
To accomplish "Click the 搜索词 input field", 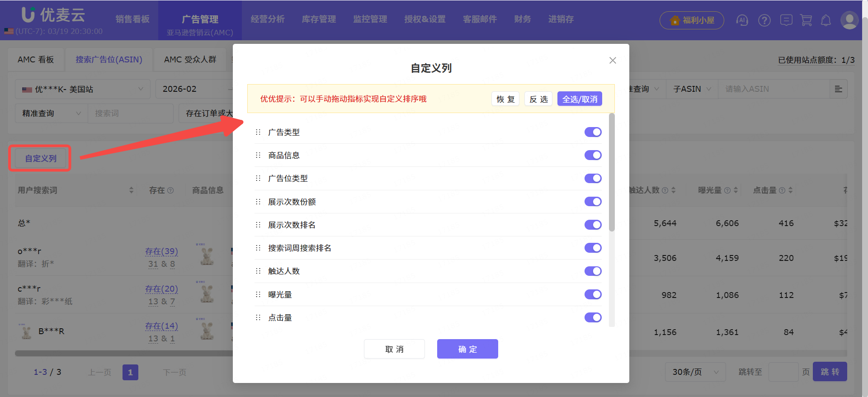I will point(131,113).
